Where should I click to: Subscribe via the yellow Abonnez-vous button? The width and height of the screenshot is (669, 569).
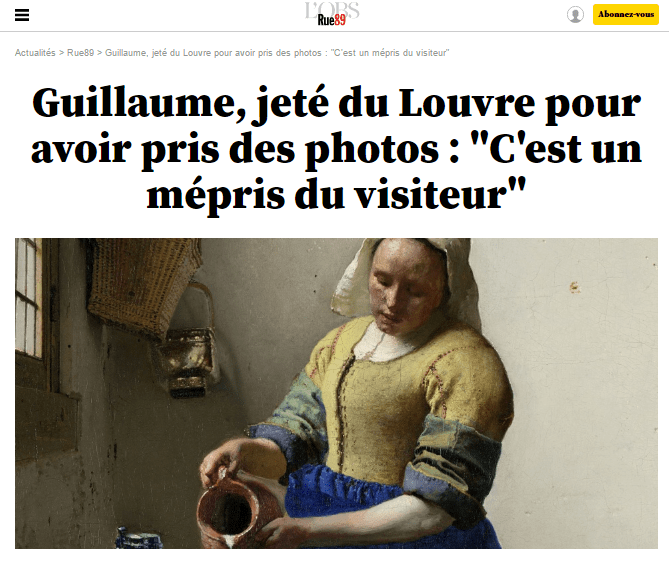tap(625, 15)
